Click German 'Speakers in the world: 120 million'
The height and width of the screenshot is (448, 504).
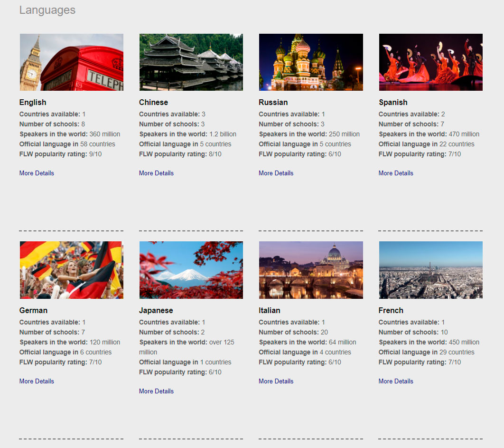coord(70,342)
